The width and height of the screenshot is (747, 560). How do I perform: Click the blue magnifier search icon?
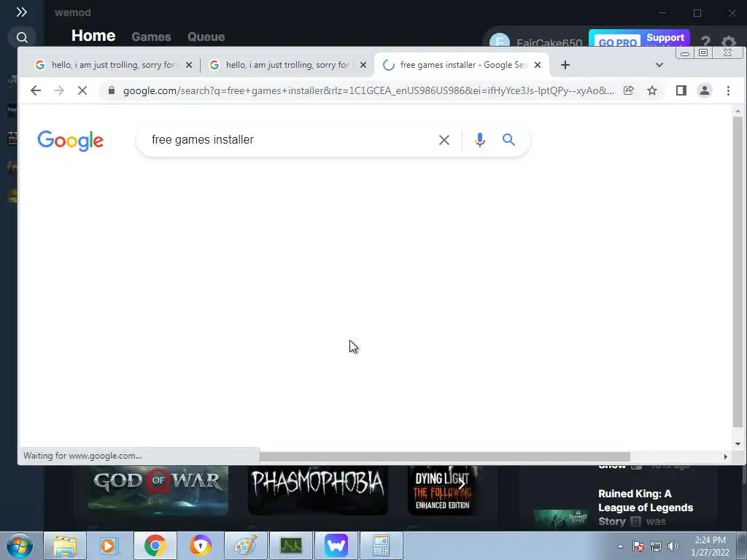click(x=508, y=140)
